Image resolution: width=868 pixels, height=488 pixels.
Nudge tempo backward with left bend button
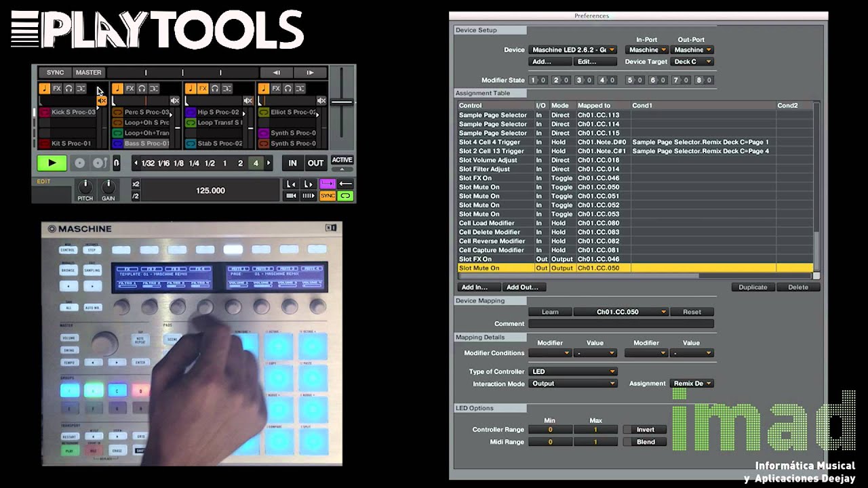[x=276, y=73]
